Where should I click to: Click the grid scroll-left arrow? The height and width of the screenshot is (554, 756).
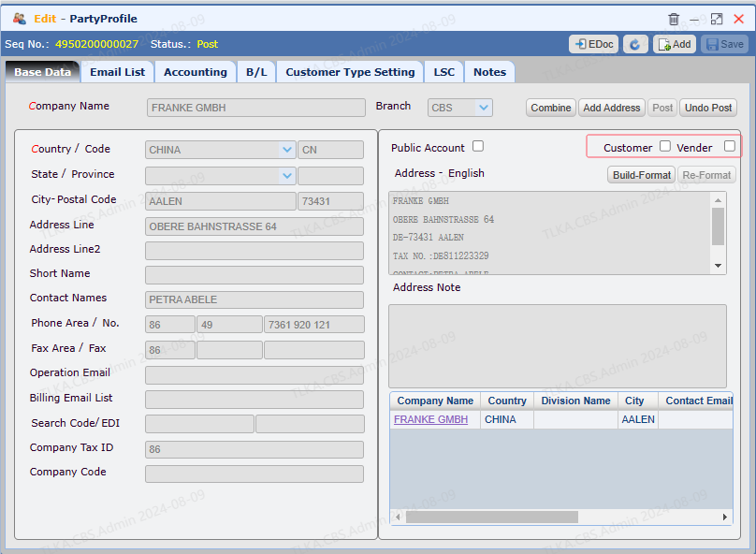(398, 517)
